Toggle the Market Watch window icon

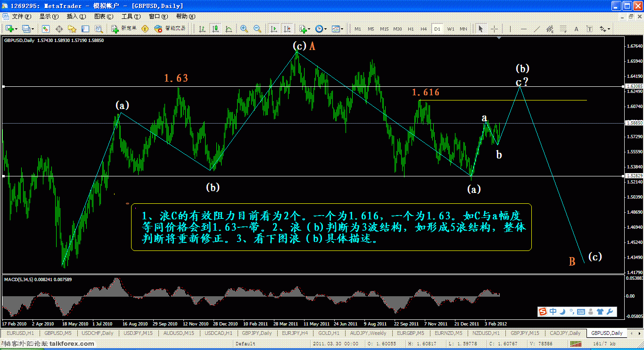(47, 29)
